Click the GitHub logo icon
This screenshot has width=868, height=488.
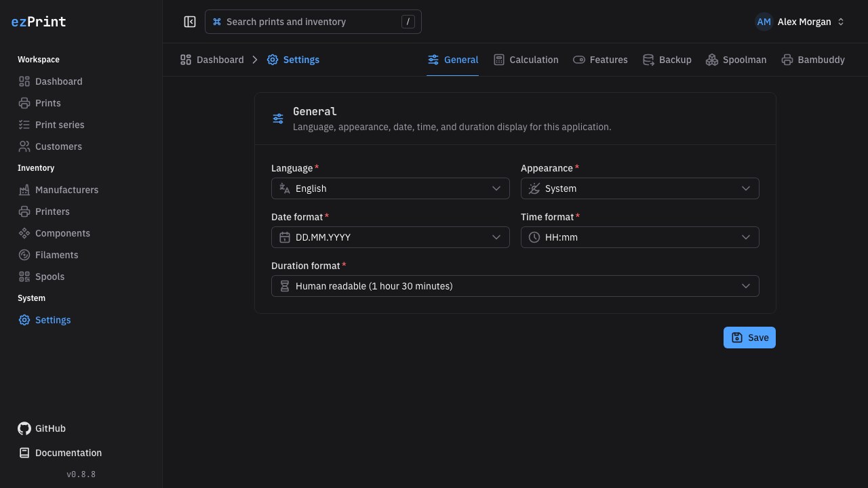click(x=24, y=428)
